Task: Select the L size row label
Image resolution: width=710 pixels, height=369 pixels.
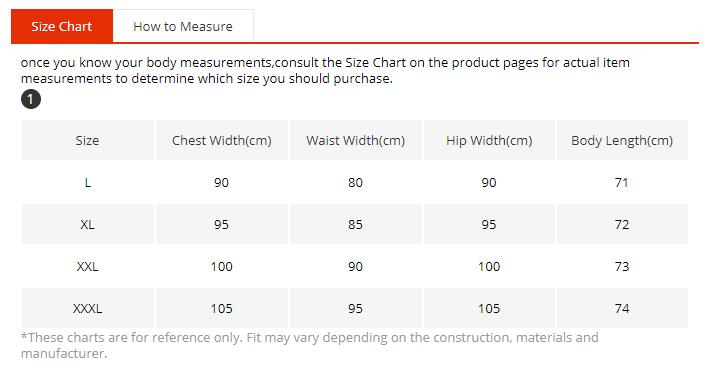Action: click(88, 182)
